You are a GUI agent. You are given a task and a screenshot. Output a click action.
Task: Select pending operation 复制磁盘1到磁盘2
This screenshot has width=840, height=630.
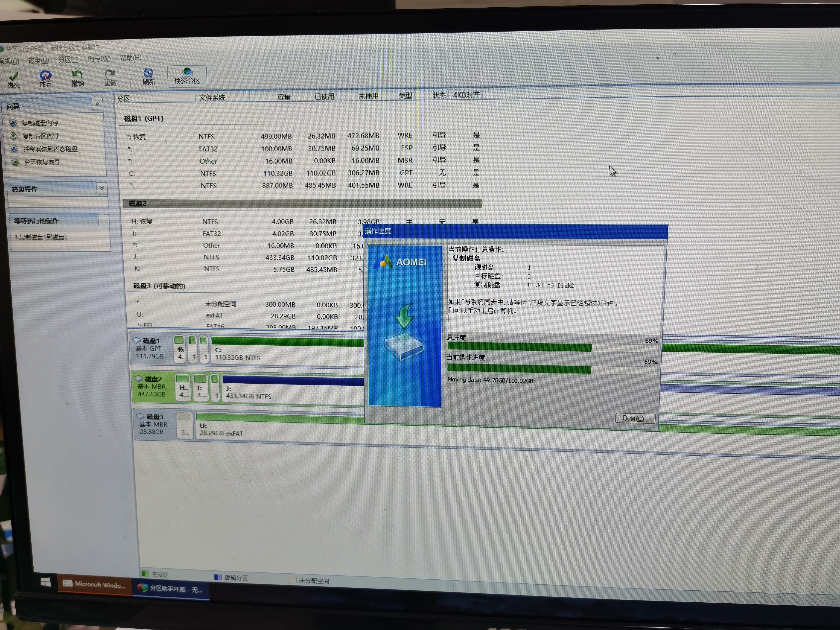(41, 237)
